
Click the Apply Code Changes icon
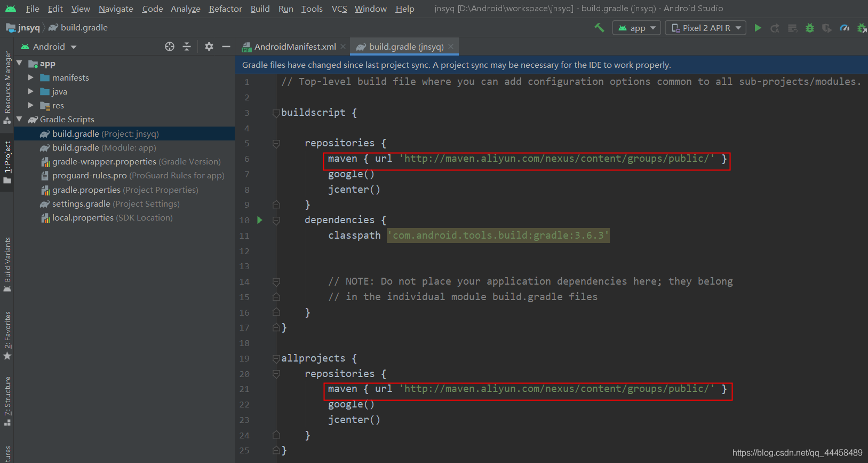coord(792,28)
